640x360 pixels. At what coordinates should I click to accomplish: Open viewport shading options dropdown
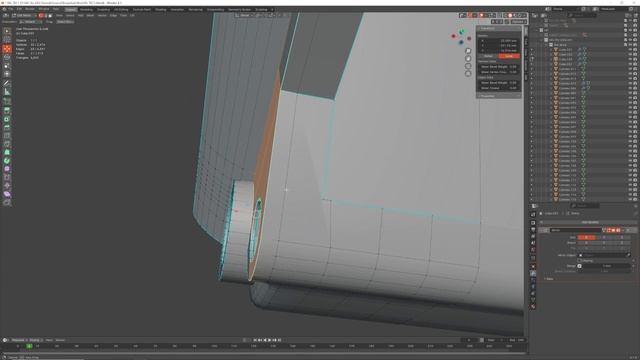pyautogui.click(x=525, y=16)
